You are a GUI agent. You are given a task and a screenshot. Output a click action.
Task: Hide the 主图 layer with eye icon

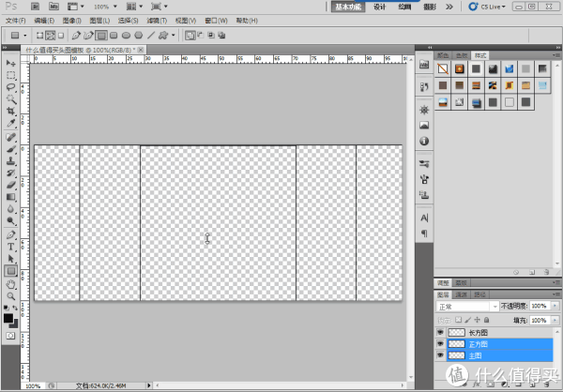coord(440,355)
